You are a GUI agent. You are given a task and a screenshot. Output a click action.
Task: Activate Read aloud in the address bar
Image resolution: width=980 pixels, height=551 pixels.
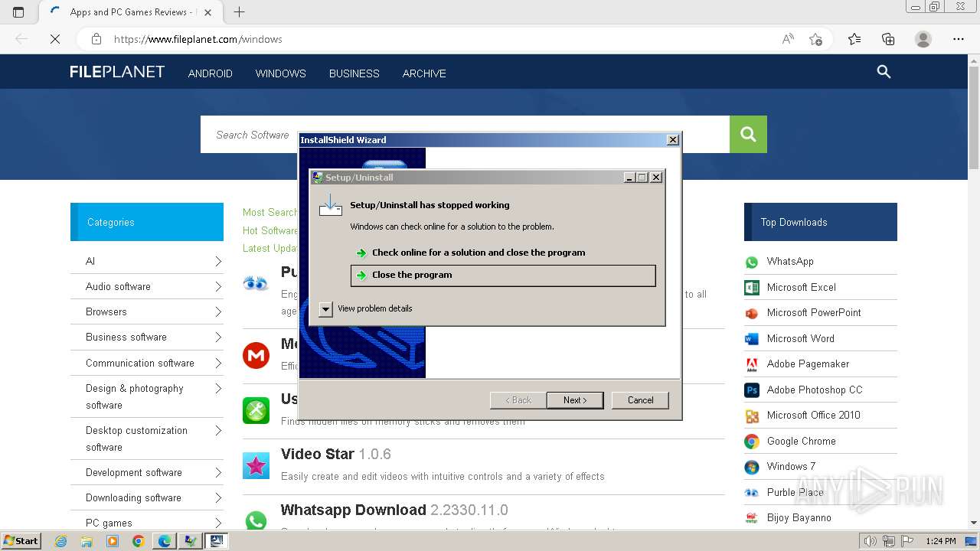point(787,39)
